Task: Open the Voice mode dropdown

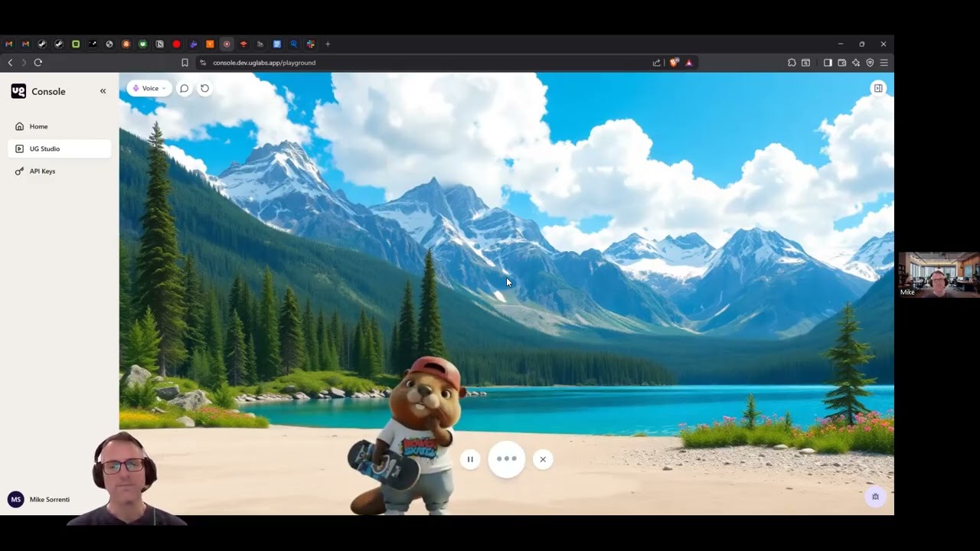Action: [149, 88]
